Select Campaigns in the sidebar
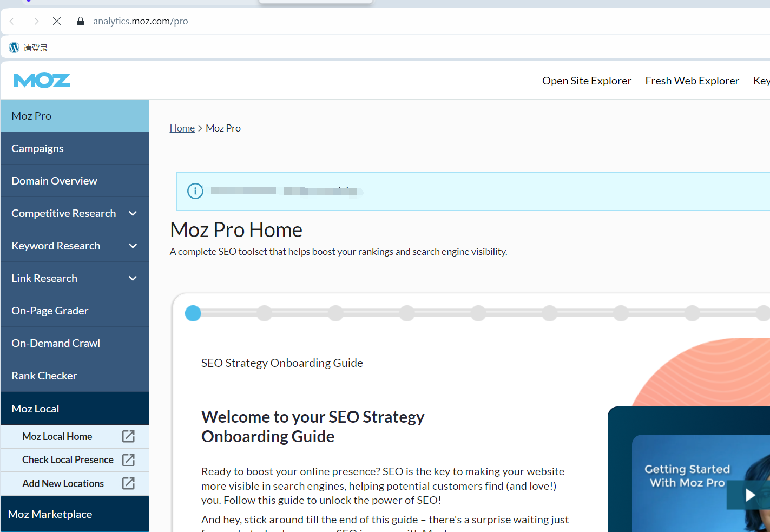Screen dimensions: 770x532 pos(37,148)
